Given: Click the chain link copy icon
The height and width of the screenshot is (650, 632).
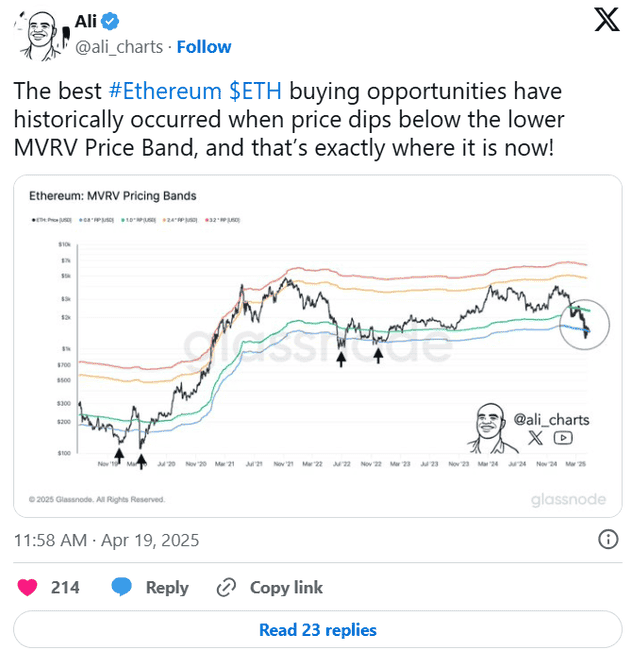Looking at the screenshot, I should pos(226,587).
